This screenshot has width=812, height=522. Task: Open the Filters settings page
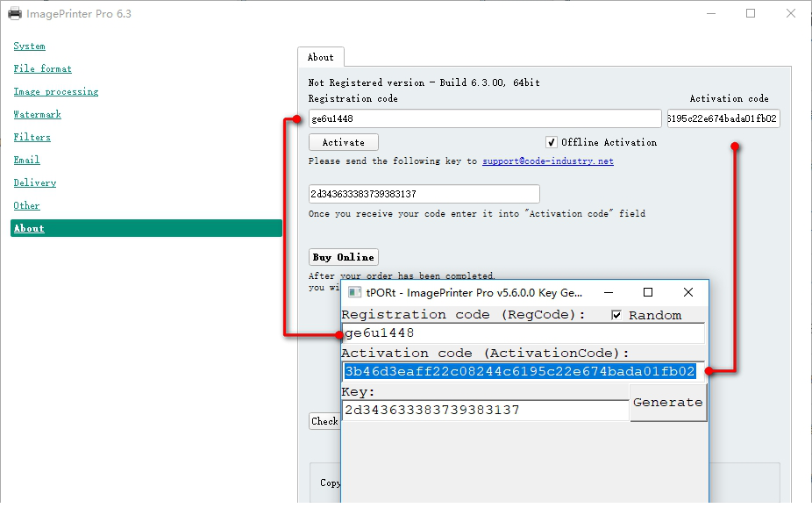coord(32,137)
